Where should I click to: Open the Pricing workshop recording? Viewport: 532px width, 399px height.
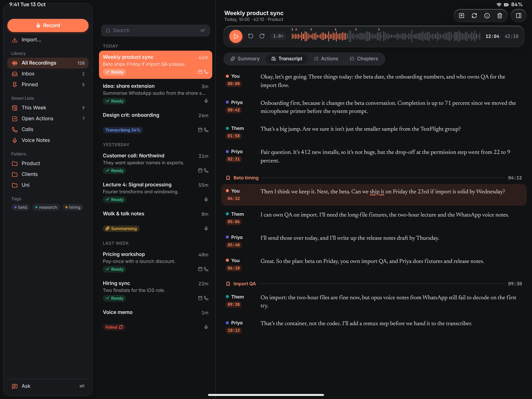click(x=155, y=262)
